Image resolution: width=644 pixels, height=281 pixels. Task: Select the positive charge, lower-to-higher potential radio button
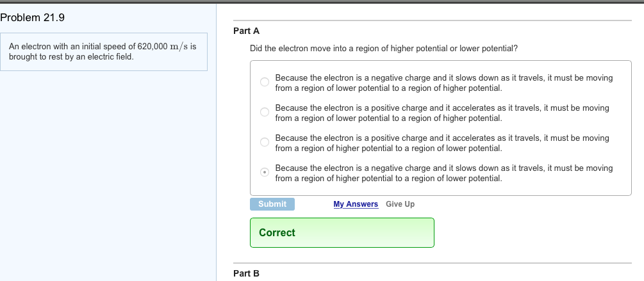264,113
